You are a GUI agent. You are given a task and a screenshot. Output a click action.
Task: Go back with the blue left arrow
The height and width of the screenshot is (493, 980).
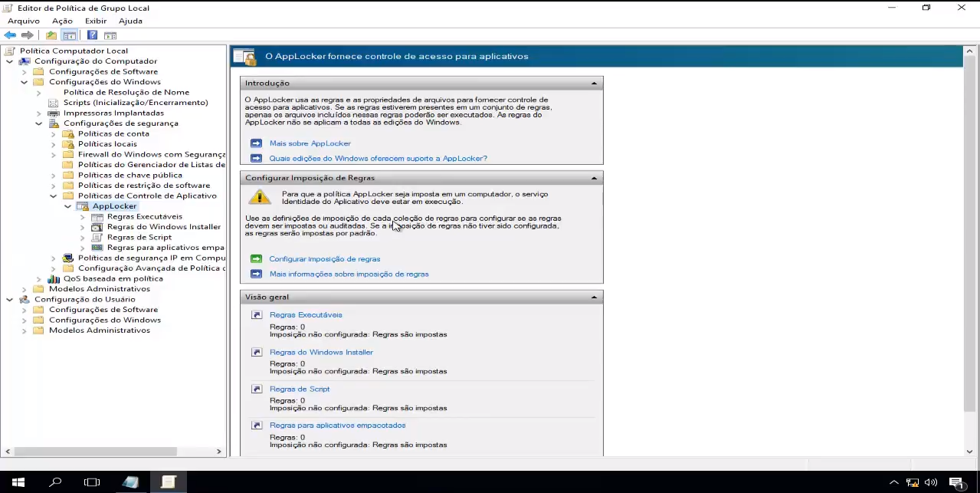click(x=10, y=35)
